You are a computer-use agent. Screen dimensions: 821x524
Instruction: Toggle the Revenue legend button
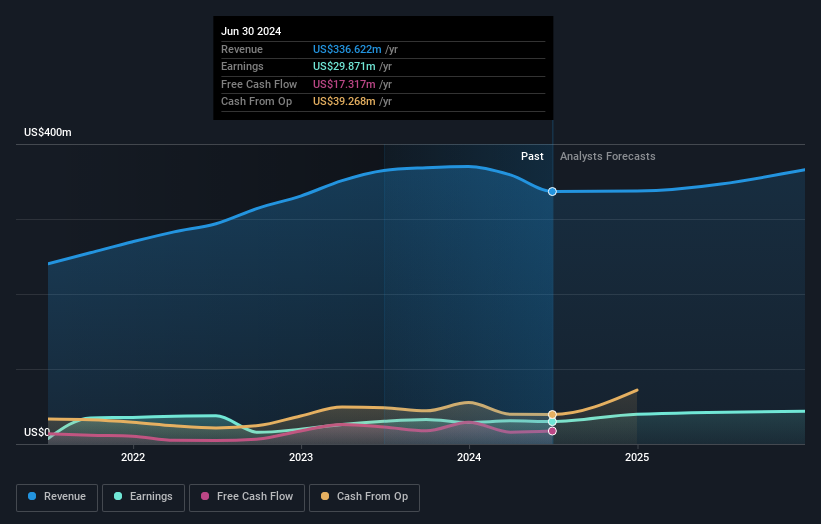57,497
